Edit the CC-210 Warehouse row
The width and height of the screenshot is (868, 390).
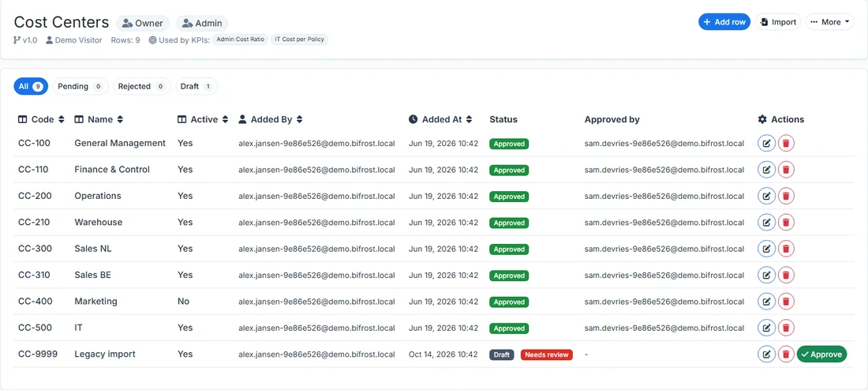pyautogui.click(x=766, y=222)
